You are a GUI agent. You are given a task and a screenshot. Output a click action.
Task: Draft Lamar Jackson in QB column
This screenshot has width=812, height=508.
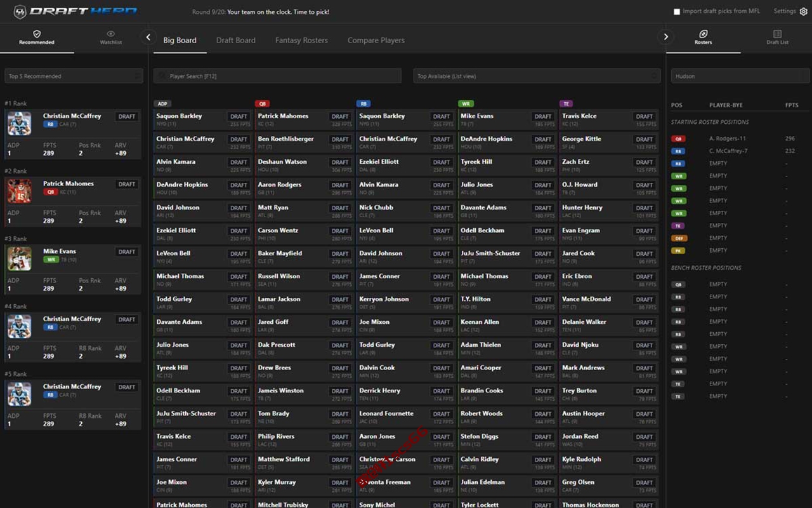tap(340, 300)
